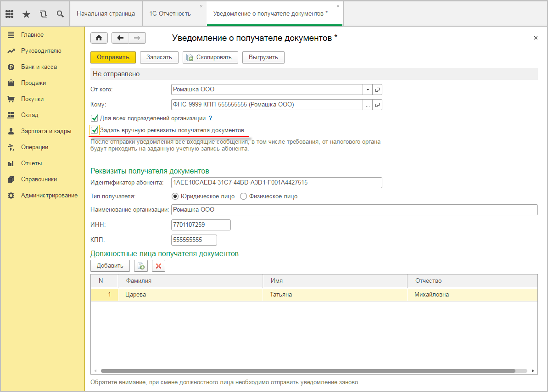Image resolution: width=548 pixels, height=392 pixels.
Task: Open the Покупки section
Action: pyautogui.click(x=32, y=99)
